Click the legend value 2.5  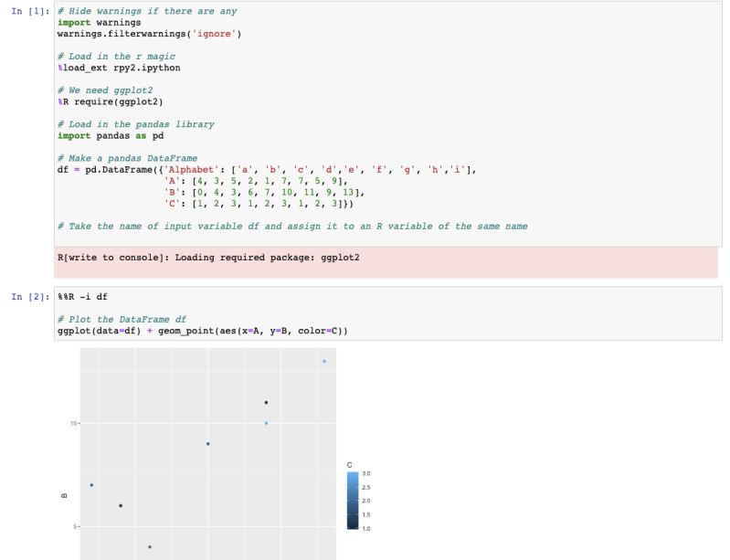click(x=366, y=488)
